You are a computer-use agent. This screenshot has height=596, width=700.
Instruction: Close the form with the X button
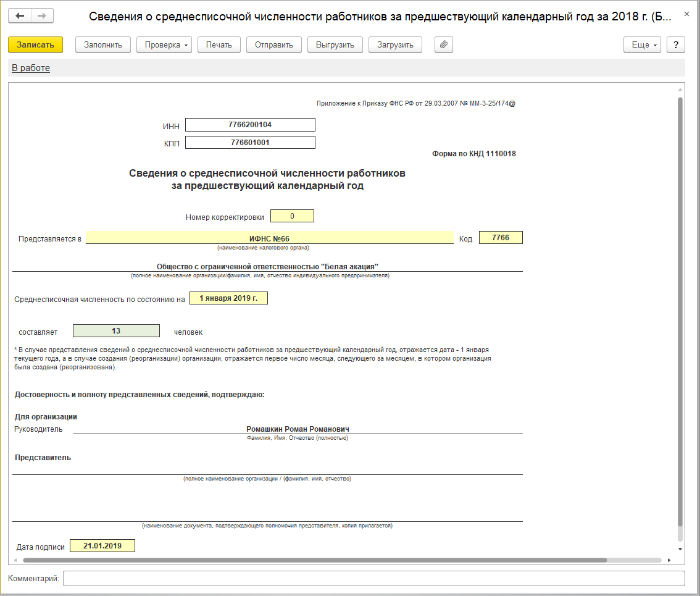coord(686,14)
